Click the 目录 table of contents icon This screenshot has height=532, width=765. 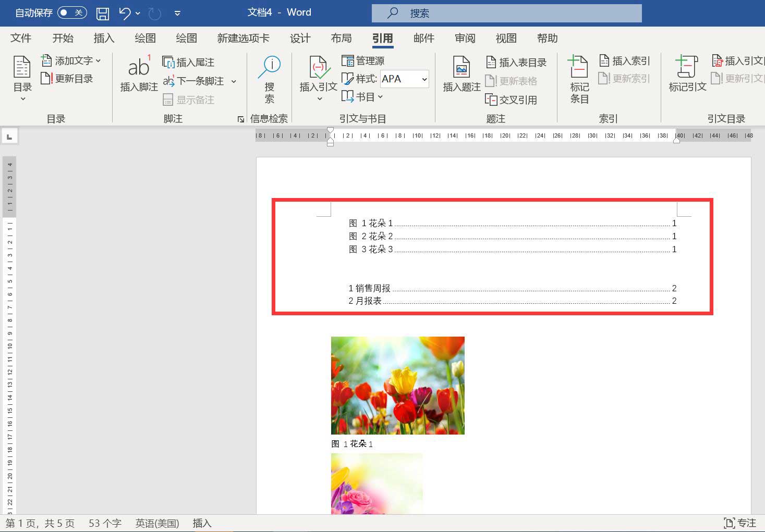(22, 68)
